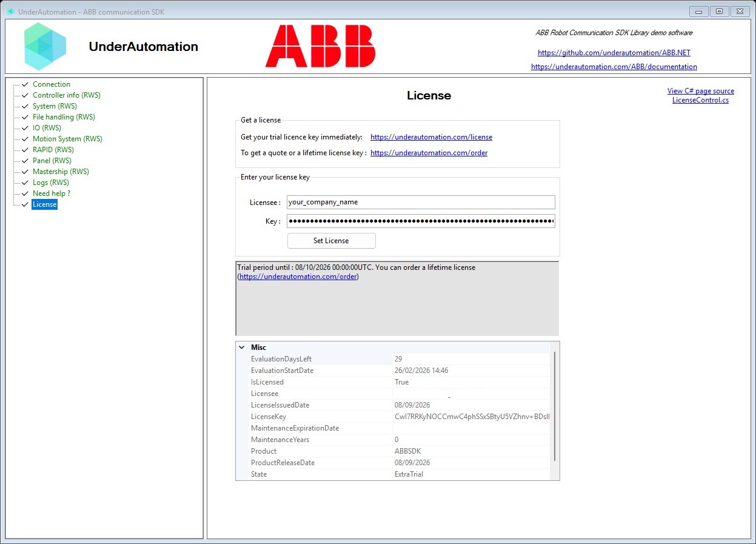Image resolution: width=756 pixels, height=544 pixels.
Task: Click the checkmark icon beside RAPID (RWS)
Action: click(x=25, y=150)
